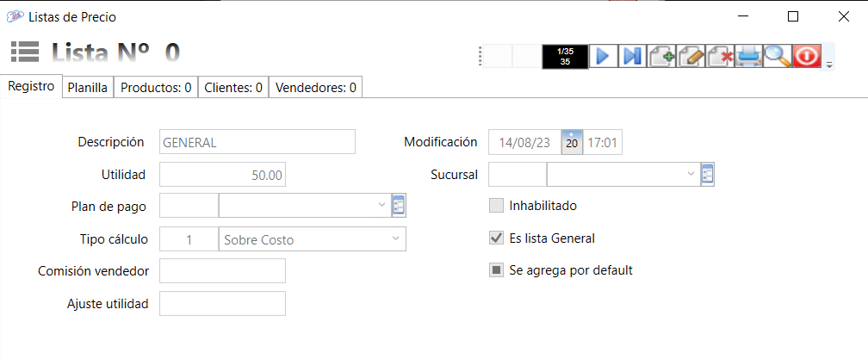Delete the current price list record

tap(720, 56)
